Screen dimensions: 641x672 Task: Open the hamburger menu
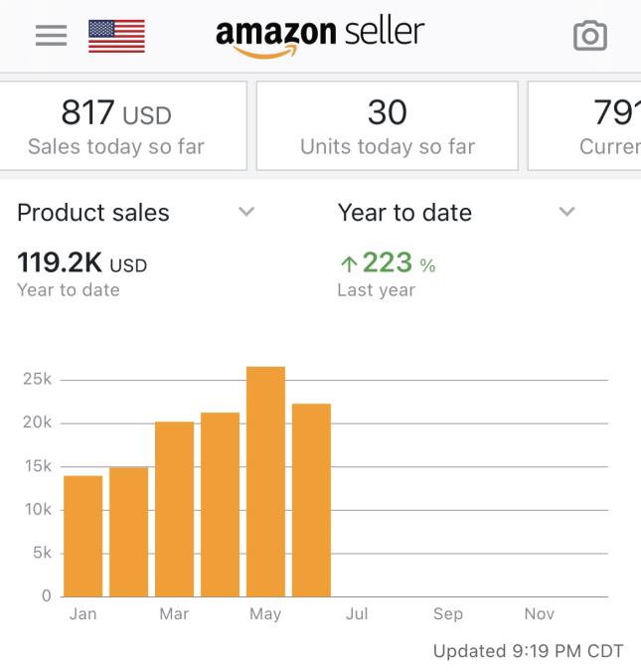click(x=51, y=36)
